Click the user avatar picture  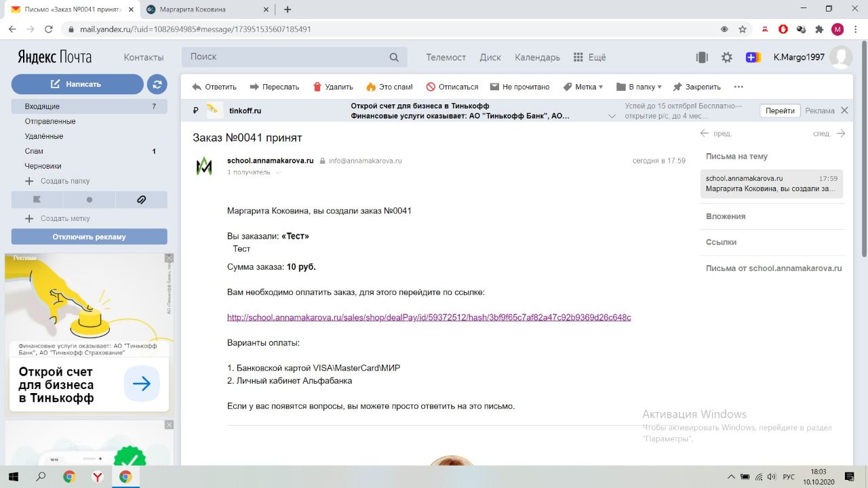(x=842, y=58)
